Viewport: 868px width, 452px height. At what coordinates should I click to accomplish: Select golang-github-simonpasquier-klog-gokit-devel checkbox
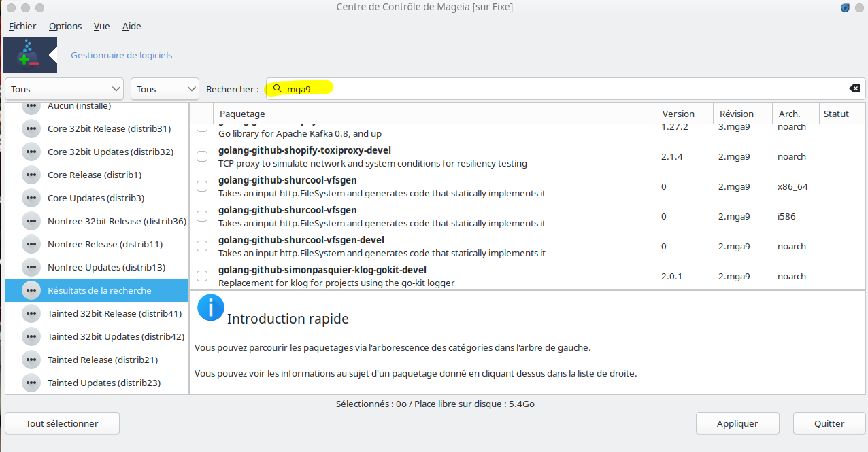click(202, 276)
